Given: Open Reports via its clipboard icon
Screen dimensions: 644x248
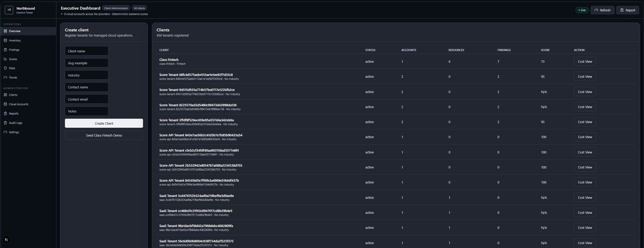Looking at the screenshot, I should click(5, 114).
